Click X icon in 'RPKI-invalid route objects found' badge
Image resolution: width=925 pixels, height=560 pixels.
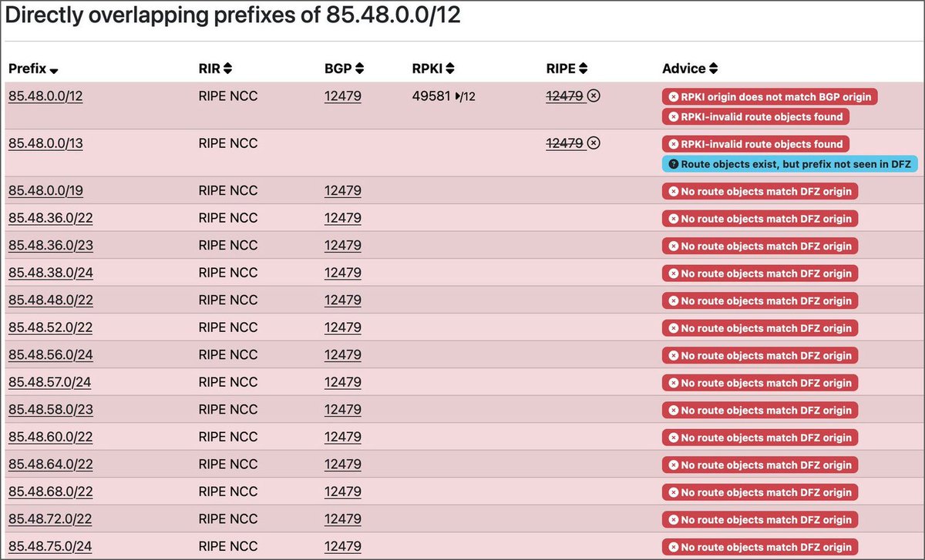pyautogui.click(x=673, y=116)
